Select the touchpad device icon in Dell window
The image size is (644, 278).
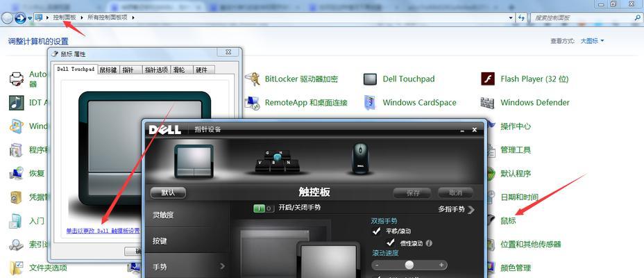tap(194, 161)
